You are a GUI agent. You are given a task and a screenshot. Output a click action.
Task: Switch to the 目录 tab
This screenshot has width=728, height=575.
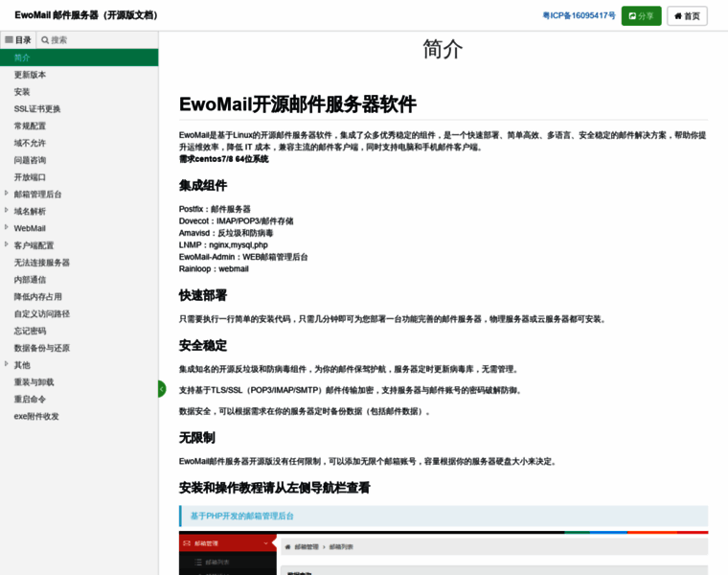click(x=18, y=40)
